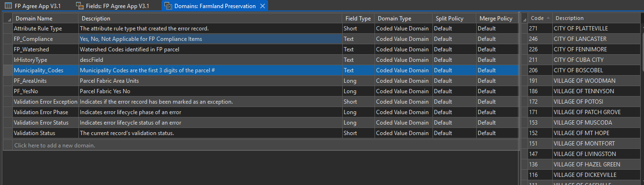The image size is (644, 185).
Task: Select the IrHistoryType domain
Action: [45, 60]
